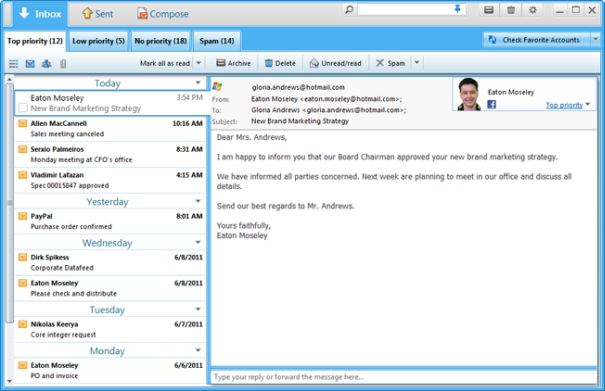
Task: Click the message list scrollbar thumb
Action: tap(10, 203)
